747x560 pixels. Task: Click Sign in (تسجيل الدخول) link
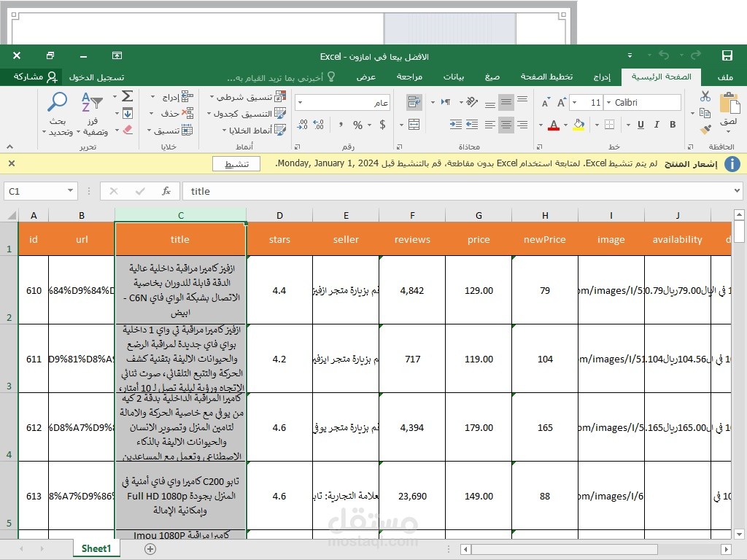tap(96, 77)
